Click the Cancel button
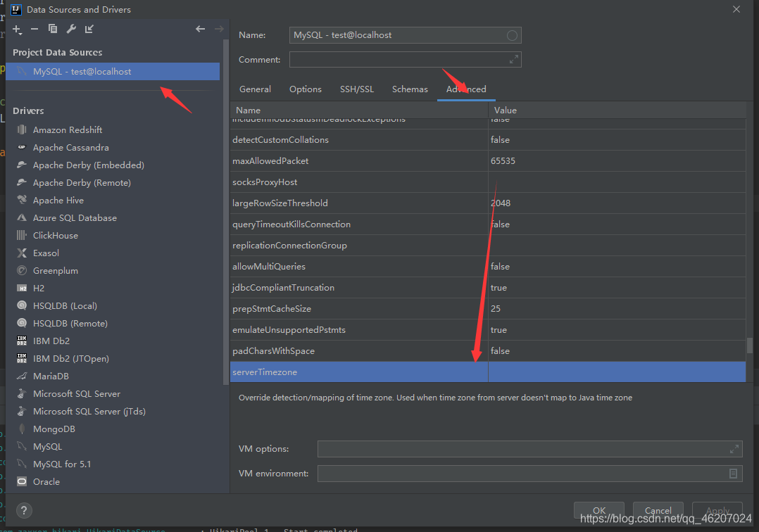This screenshot has height=532, width=759. pyautogui.click(x=658, y=510)
